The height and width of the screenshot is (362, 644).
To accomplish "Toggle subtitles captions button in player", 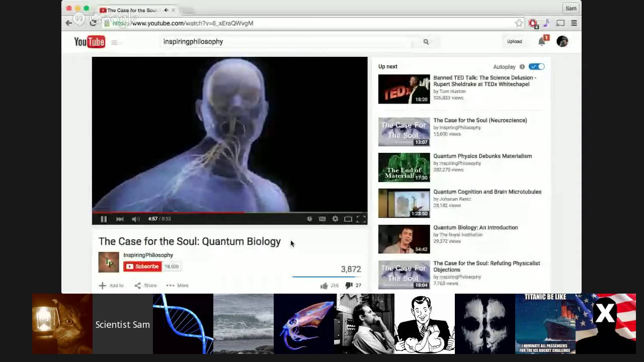I will tap(322, 219).
